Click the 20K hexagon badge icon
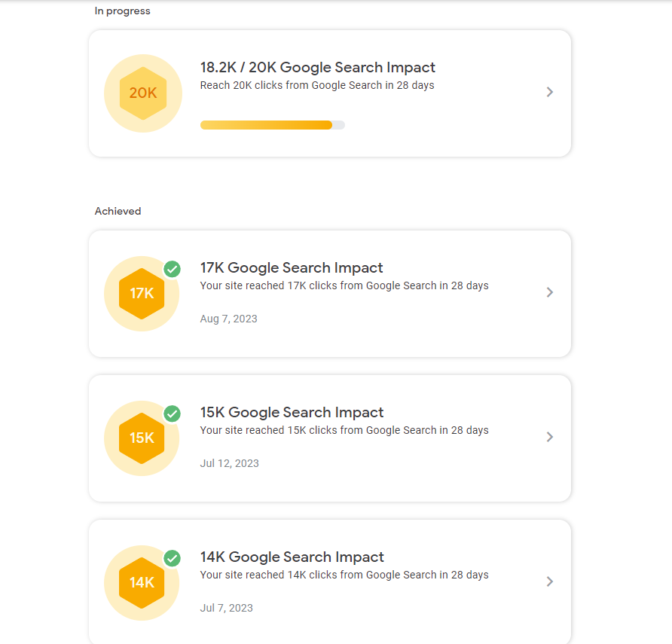This screenshot has width=672, height=644. point(142,93)
